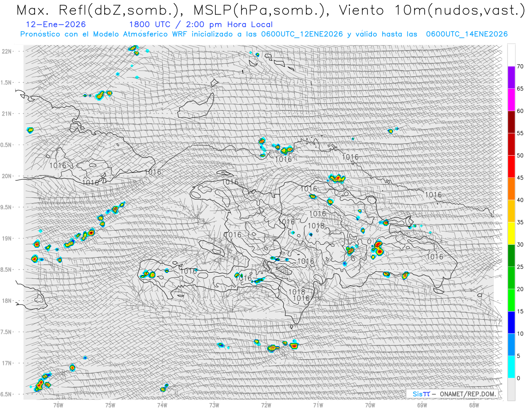Click the colorbar value label '25'

tap(520, 267)
